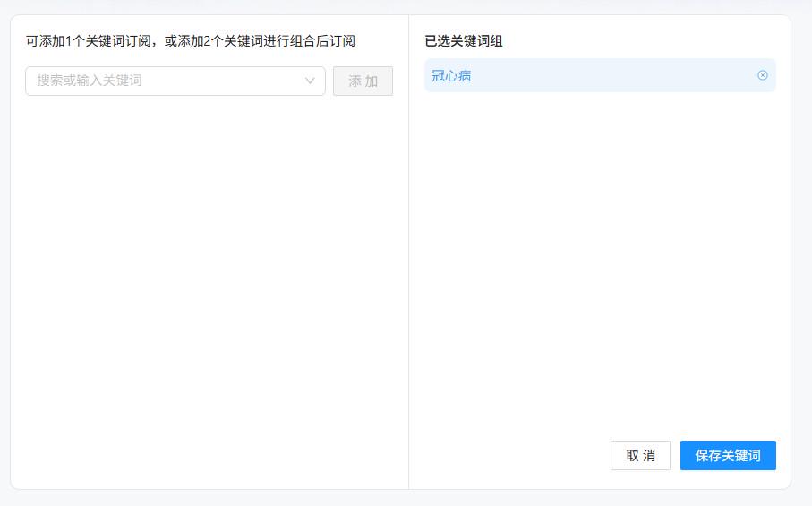The width and height of the screenshot is (812, 506).
Task: Click the gray background outside the dialog
Action: point(802,269)
